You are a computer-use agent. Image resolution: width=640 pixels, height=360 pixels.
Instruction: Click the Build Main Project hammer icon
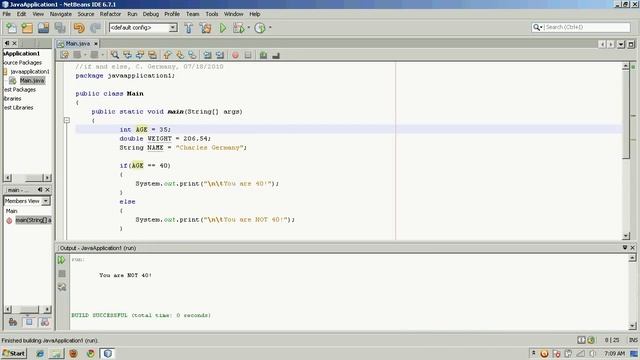click(x=189, y=28)
